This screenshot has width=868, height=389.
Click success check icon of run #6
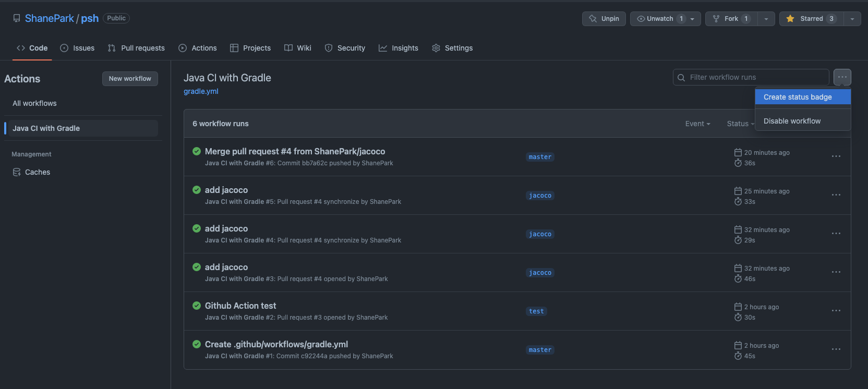click(197, 151)
